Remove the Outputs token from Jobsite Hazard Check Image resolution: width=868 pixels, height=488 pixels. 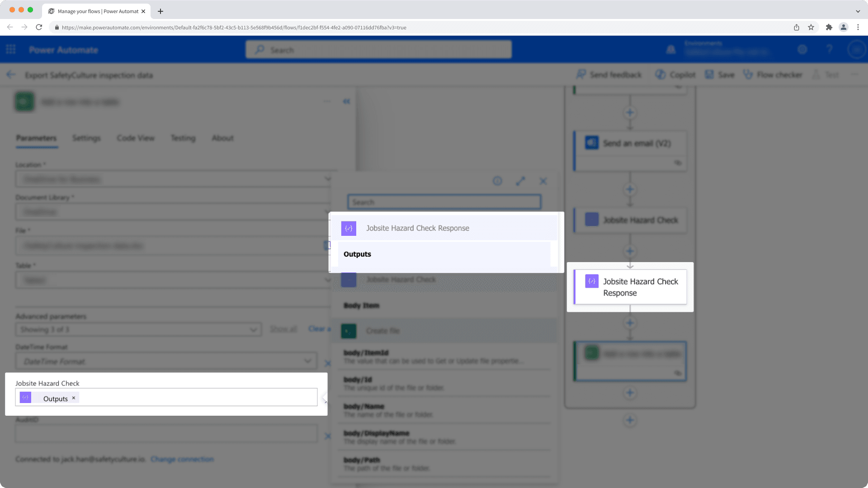pos(73,398)
